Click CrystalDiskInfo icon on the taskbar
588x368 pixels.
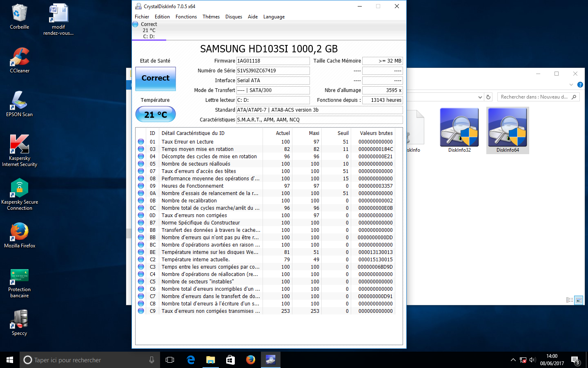[271, 360]
